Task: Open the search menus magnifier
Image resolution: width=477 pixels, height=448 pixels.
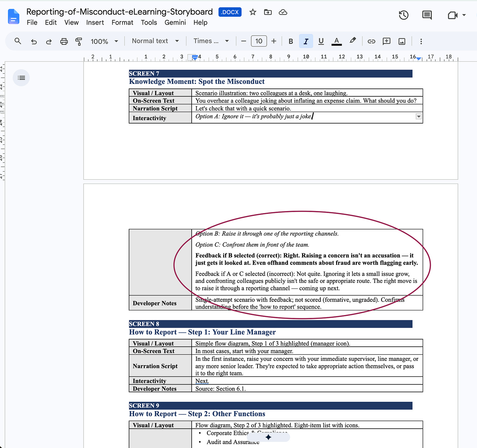Action: coord(18,41)
